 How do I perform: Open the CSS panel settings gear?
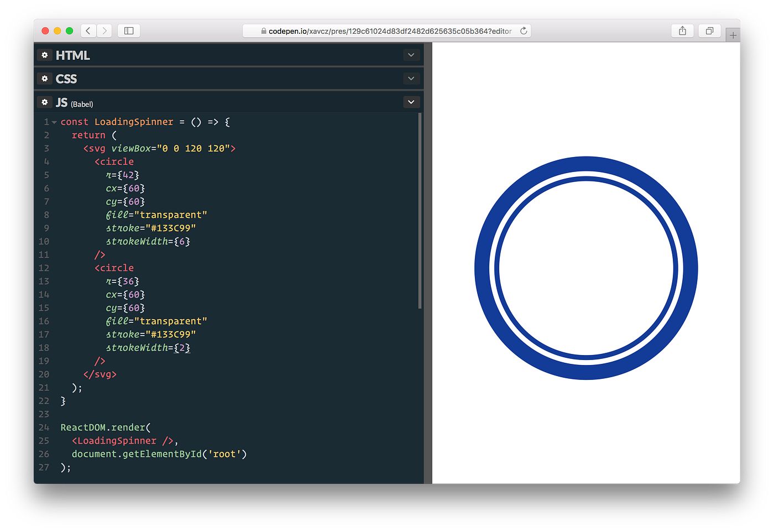[x=44, y=79]
